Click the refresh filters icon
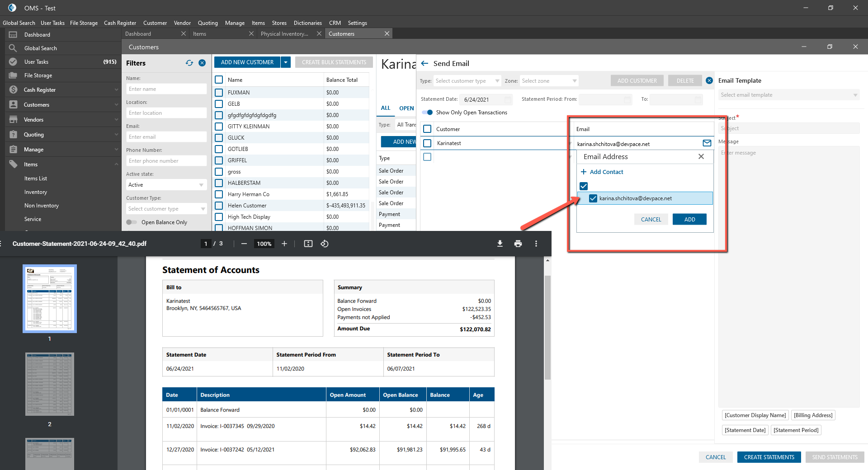Screen dimensions: 868x470 point(189,63)
